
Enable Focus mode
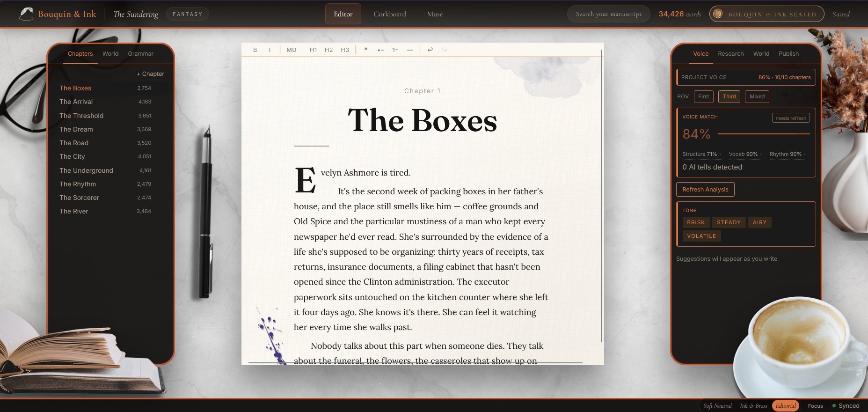[815, 406]
